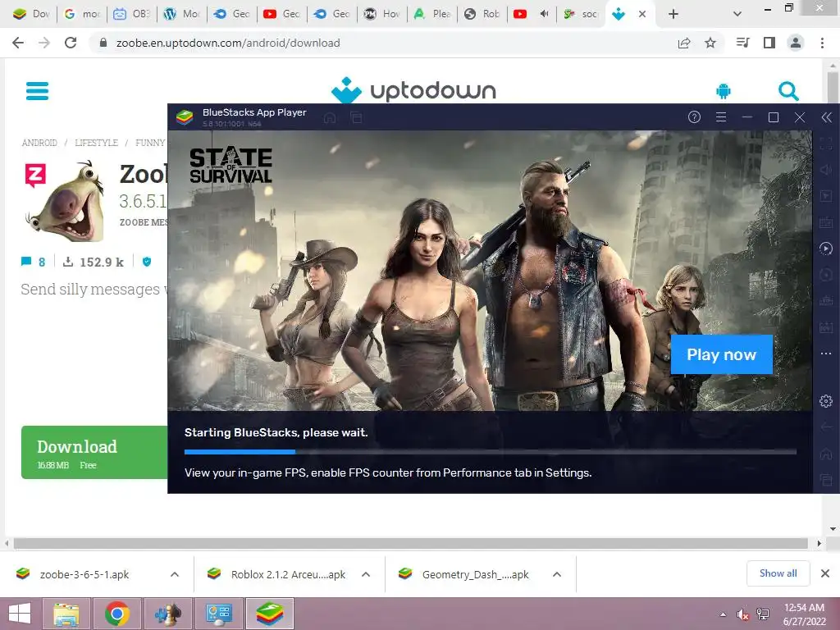Click the Play now button
This screenshot has width=840, height=630.
pyautogui.click(x=721, y=354)
